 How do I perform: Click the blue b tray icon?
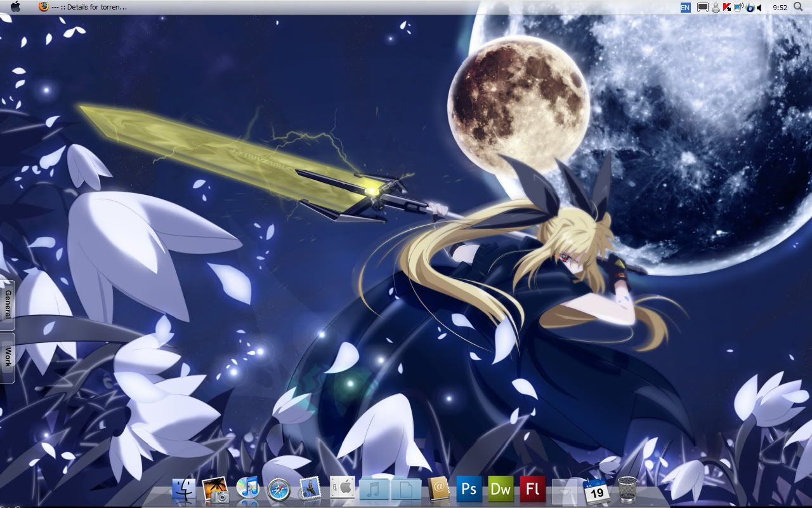pos(749,8)
